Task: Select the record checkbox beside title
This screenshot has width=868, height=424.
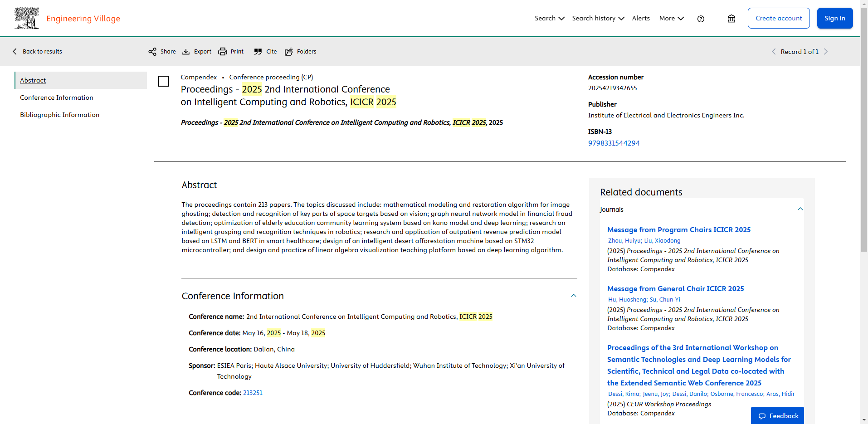Action: [164, 81]
